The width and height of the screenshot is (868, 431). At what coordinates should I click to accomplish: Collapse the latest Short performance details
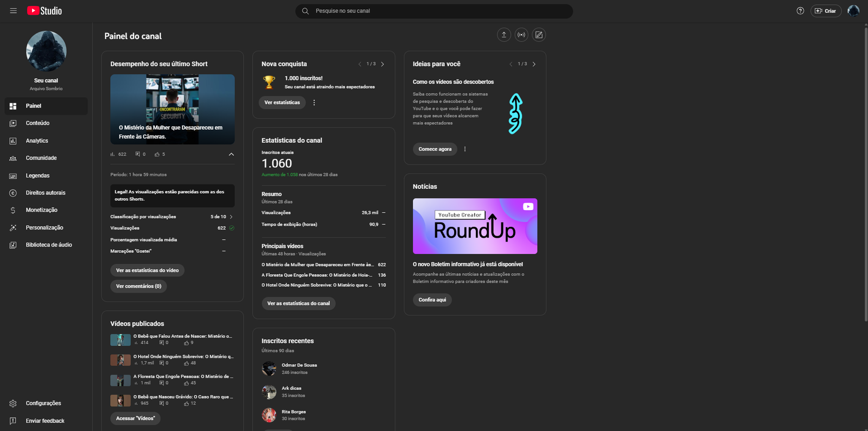[231, 154]
